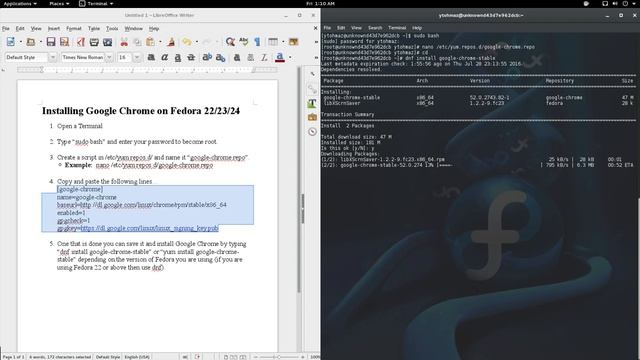The image size is (640, 360).
Task: Expand the Open recent files dropdown arrow
Action: (40, 42)
